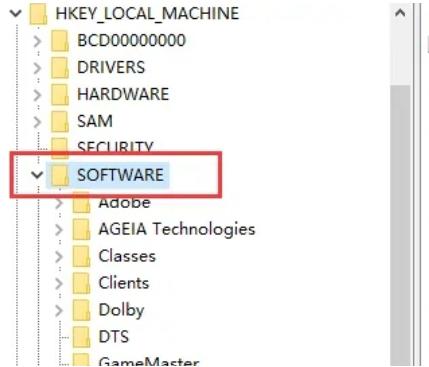Expand the BCD00000000 key
The image size is (429, 367).
tap(37, 41)
